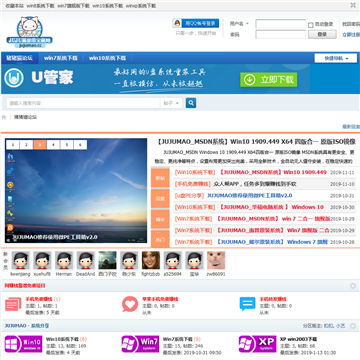
Task: Click the zw86091 cat avatar
Action: tap(216, 260)
